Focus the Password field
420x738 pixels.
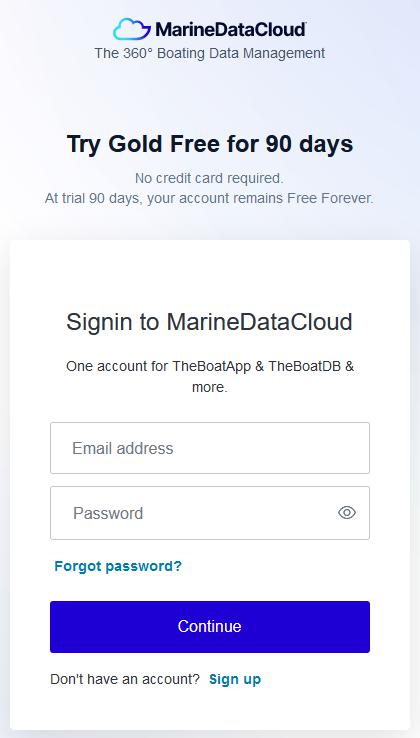[x=210, y=513]
